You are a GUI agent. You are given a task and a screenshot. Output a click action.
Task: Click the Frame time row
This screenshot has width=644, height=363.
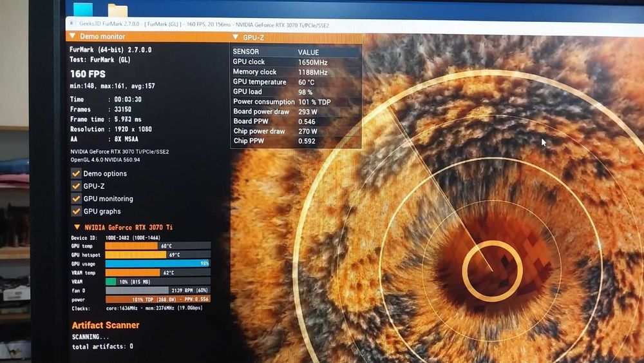point(106,119)
